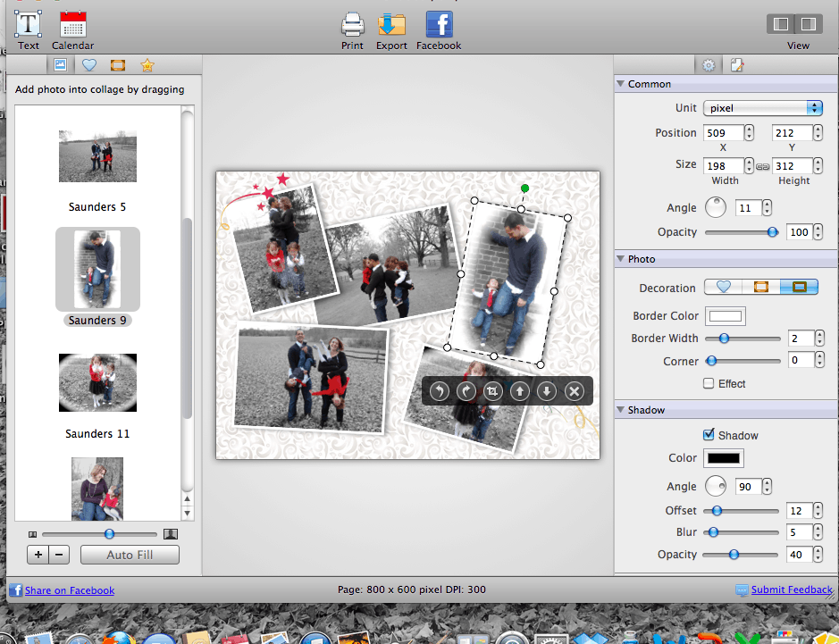Viewport: 839px width, 644px height.
Task: Open the Unit dropdown
Action: click(x=762, y=107)
